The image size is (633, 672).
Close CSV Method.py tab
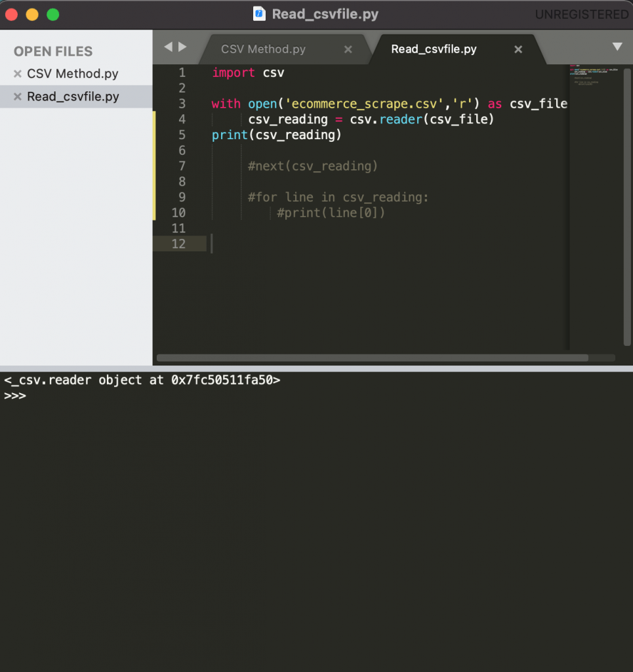coord(348,50)
